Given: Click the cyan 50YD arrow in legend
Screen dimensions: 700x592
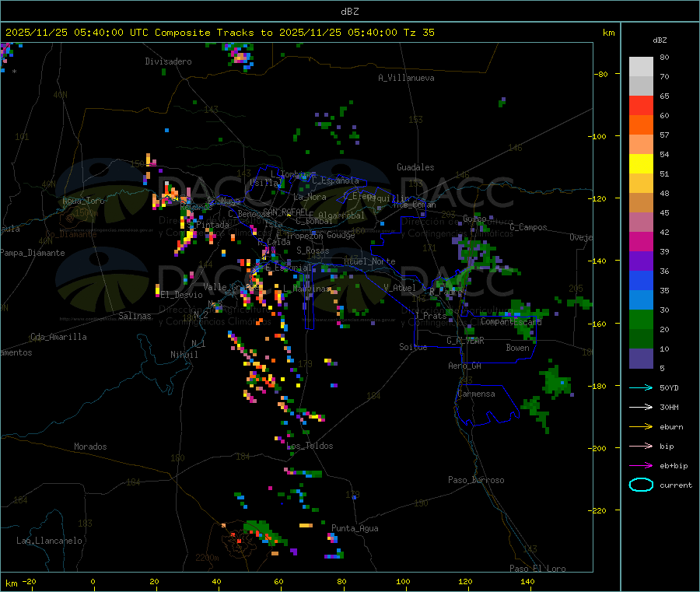Looking at the screenshot, I should pyautogui.click(x=641, y=387).
